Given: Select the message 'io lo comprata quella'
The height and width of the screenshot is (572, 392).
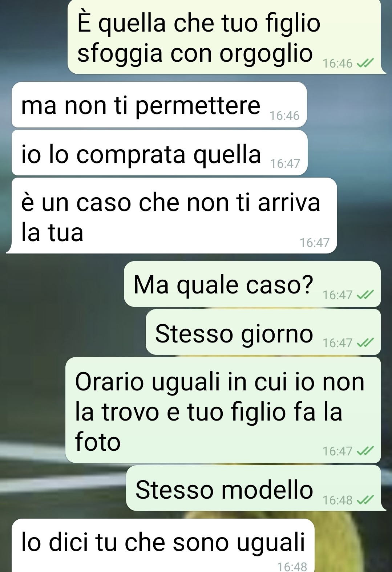Looking at the screenshot, I should (x=159, y=153).
